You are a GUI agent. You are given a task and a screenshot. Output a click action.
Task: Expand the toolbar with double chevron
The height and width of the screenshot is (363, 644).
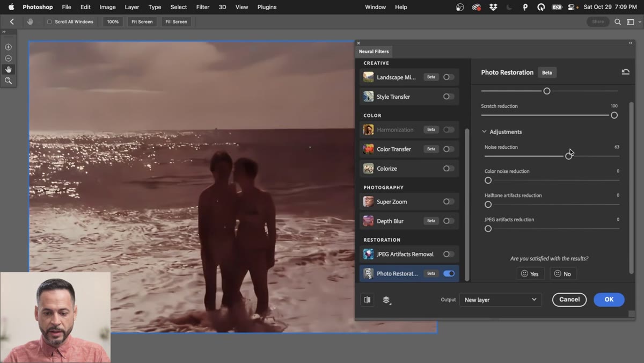[4, 32]
